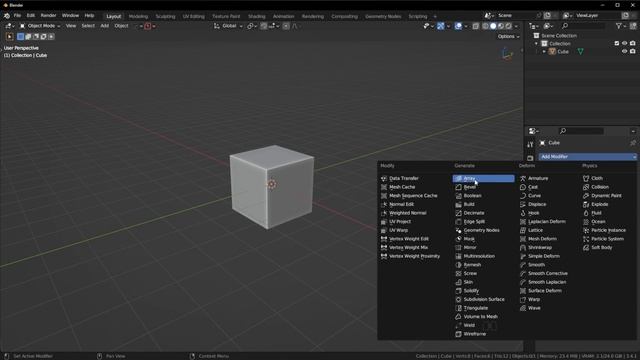Image resolution: width=640 pixels, height=360 pixels.
Task: Click the tool properties tab icon
Action: click(530, 144)
